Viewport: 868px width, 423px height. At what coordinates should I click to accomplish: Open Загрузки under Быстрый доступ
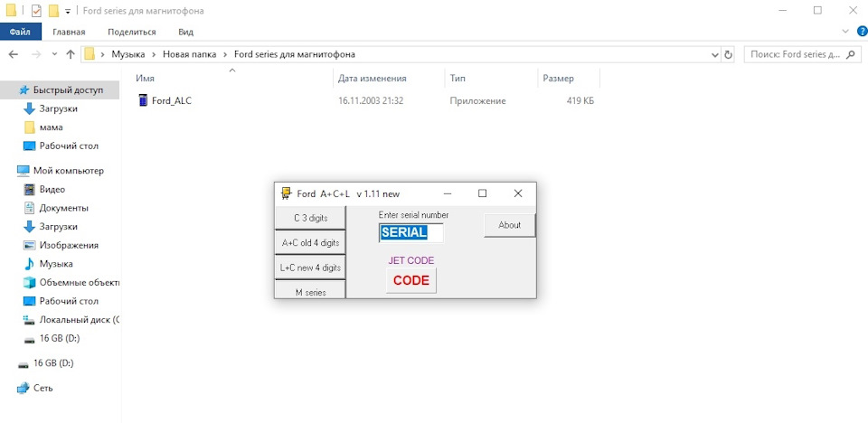tap(58, 108)
